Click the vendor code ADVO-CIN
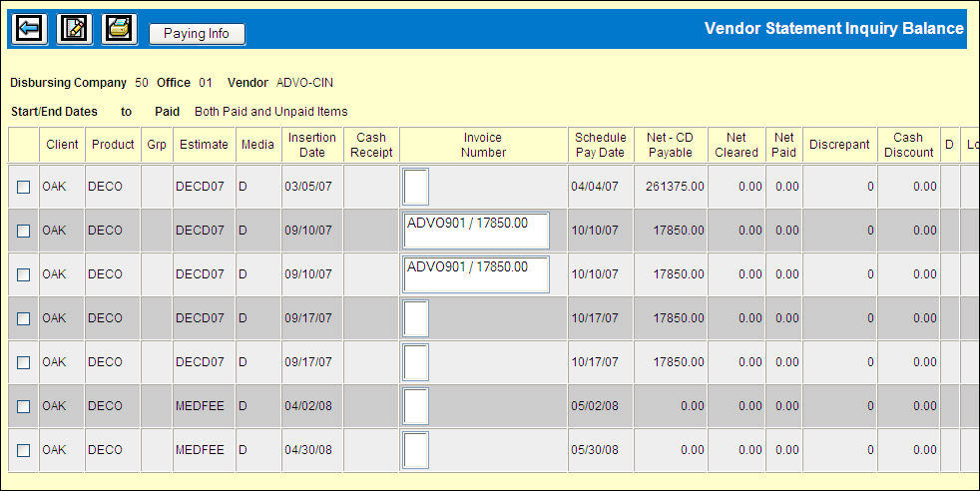This screenshot has width=980, height=491. click(x=304, y=83)
